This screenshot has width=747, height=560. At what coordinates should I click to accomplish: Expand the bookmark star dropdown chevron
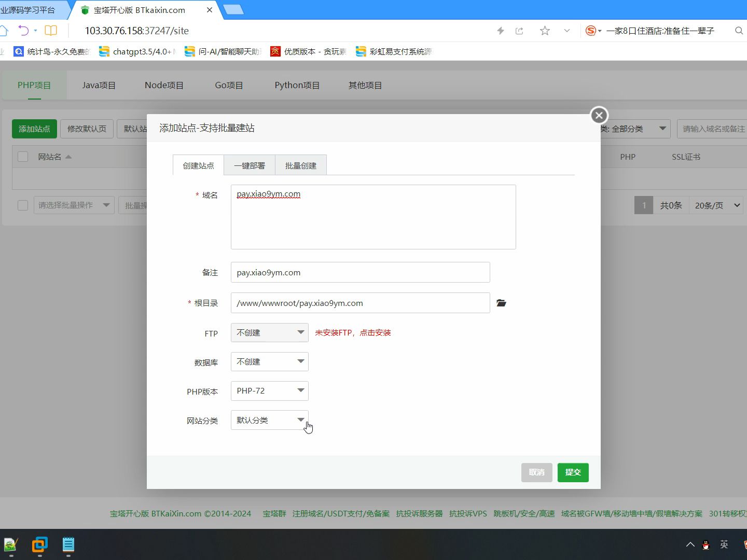coord(567,31)
